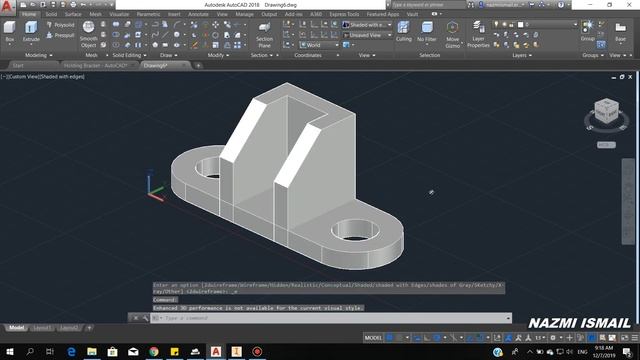The height and width of the screenshot is (360, 640).
Task: Add a new layout with the plus button
Action: click(x=89, y=328)
